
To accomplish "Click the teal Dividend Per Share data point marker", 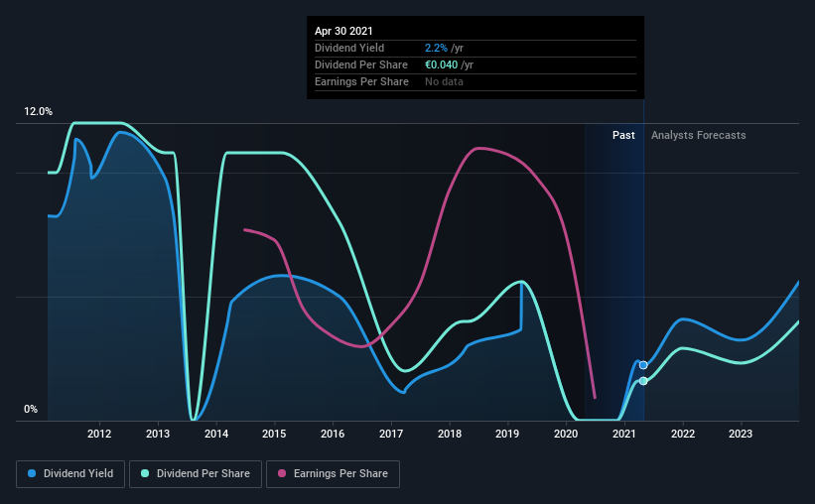I will pos(643,381).
